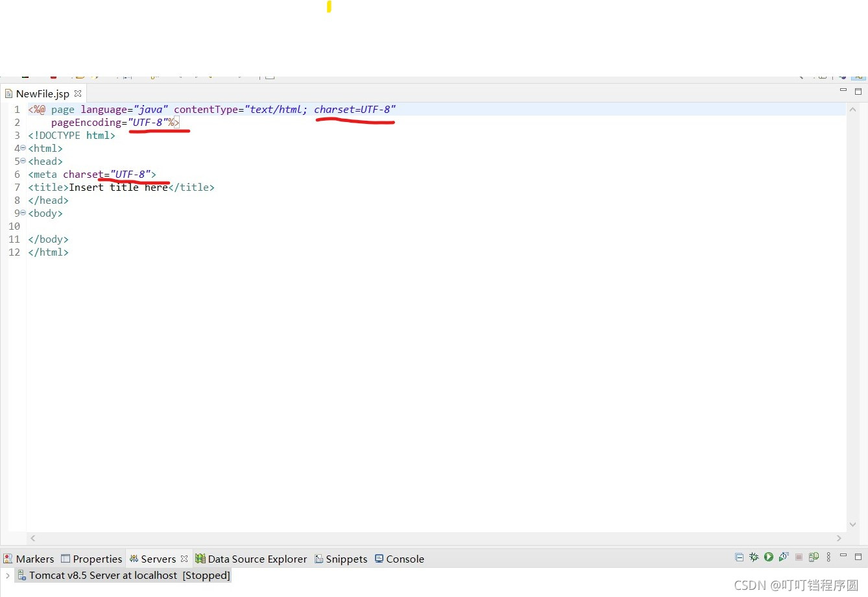Collapse the html element code fold
This screenshot has height=597, width=868.
22,148
